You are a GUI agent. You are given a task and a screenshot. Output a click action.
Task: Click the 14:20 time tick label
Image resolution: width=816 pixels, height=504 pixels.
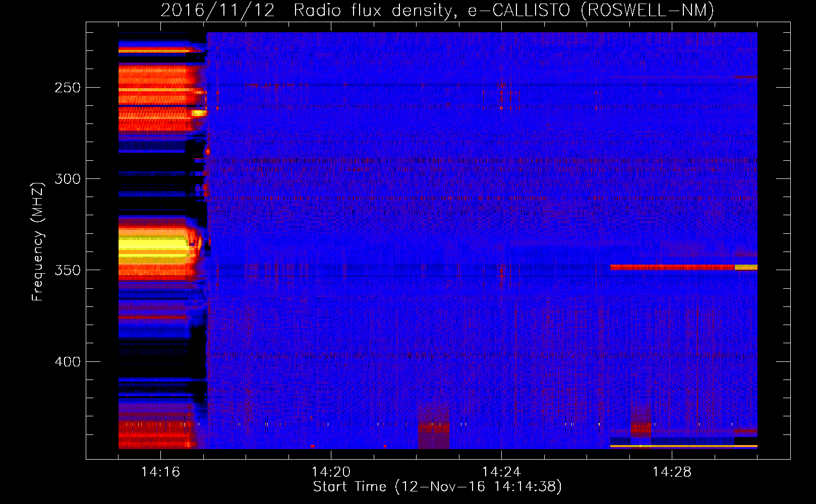[331, 472]
